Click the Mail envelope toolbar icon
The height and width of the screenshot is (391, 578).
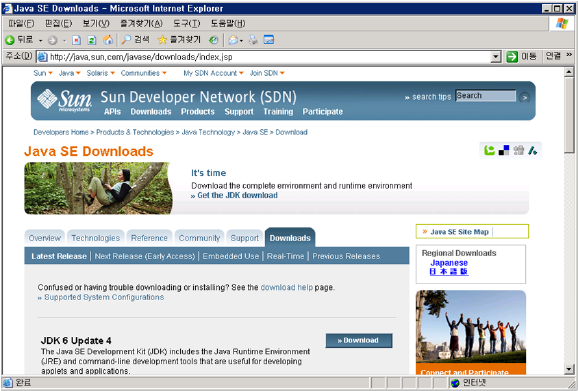(233, 40)
